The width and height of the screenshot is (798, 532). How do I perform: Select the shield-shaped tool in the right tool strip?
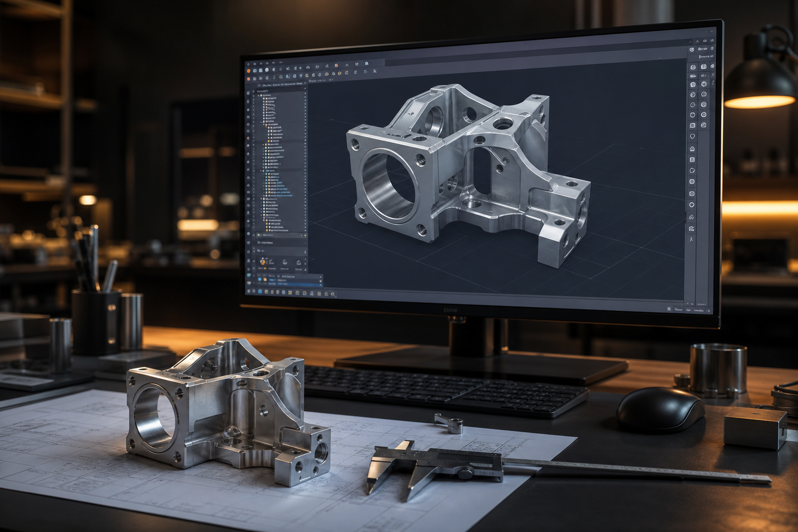pyautogui.click(x=692, y=136)
